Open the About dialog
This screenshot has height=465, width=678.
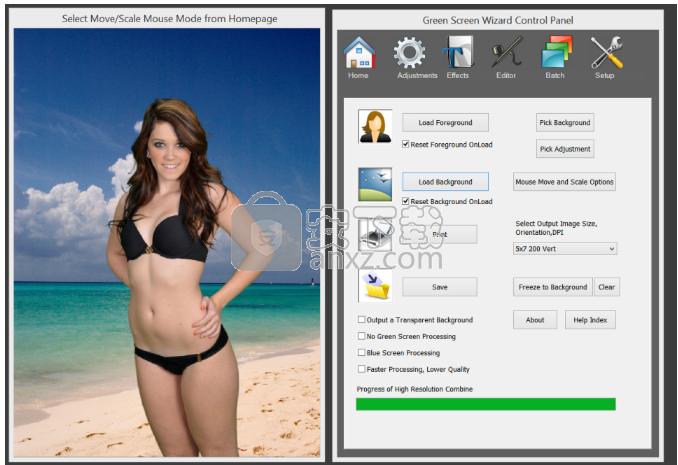(535, 320)
